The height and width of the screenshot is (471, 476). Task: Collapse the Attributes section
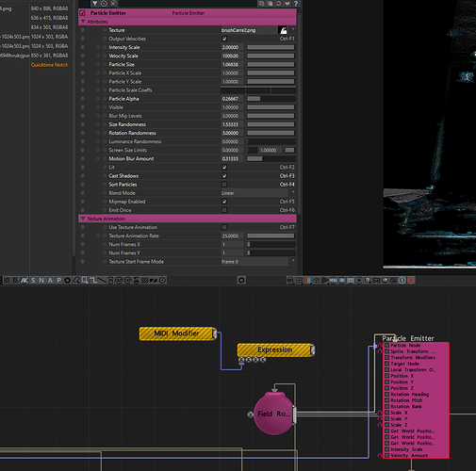point(83,22)
